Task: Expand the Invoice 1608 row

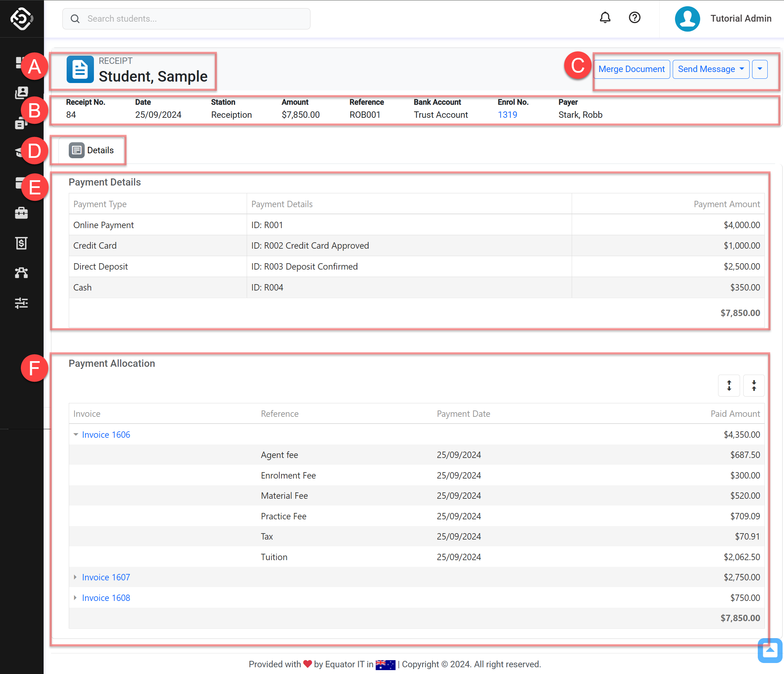Action: (75, 597)
